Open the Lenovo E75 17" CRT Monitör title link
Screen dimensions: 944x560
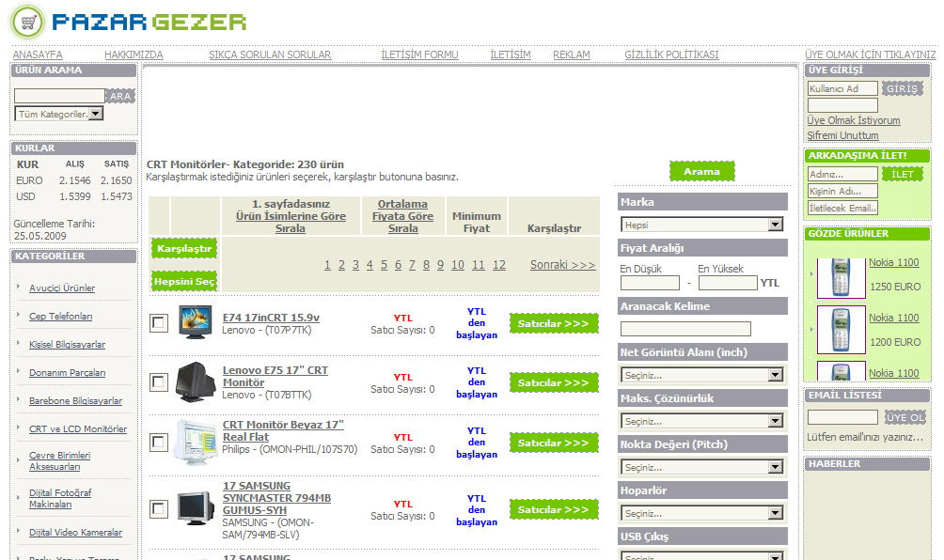[x=275, y=376]
